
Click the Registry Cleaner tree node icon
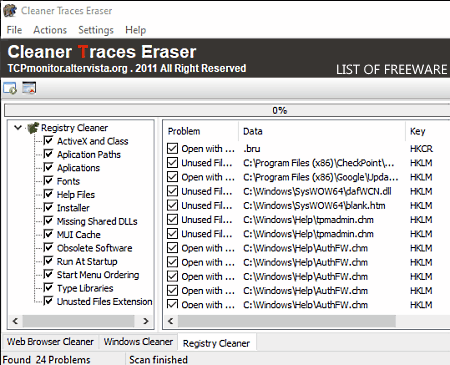[x=33, y=128]
